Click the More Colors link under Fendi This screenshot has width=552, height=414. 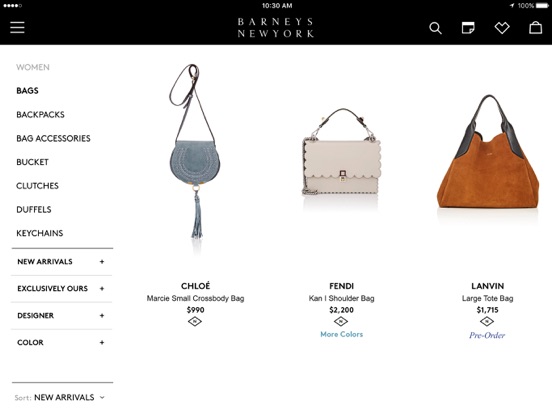pyautogui.click(x=341, y=334)
